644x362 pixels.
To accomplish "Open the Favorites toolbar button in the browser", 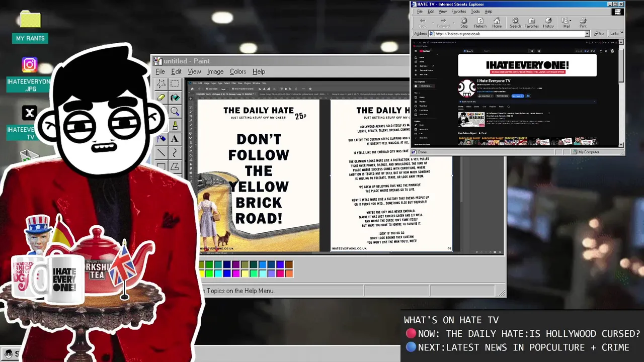I will pos(531,23).
